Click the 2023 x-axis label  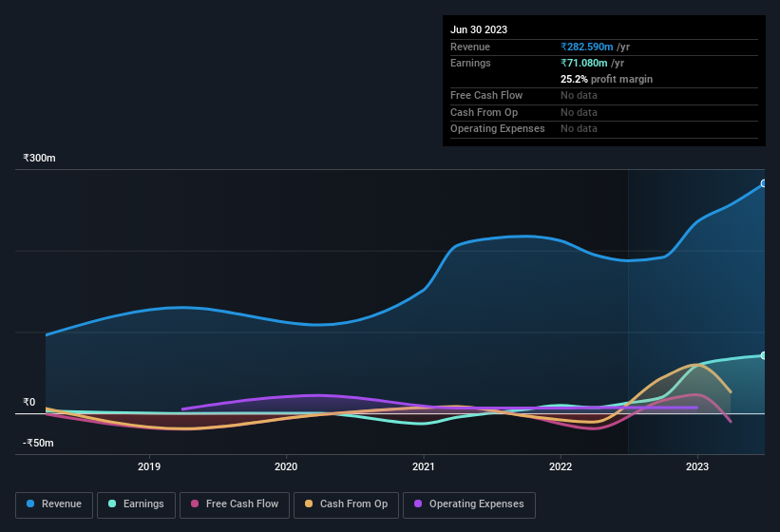pos(697,466)
